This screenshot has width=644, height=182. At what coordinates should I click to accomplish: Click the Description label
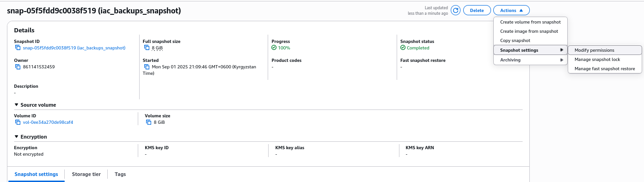coord(26,86)
